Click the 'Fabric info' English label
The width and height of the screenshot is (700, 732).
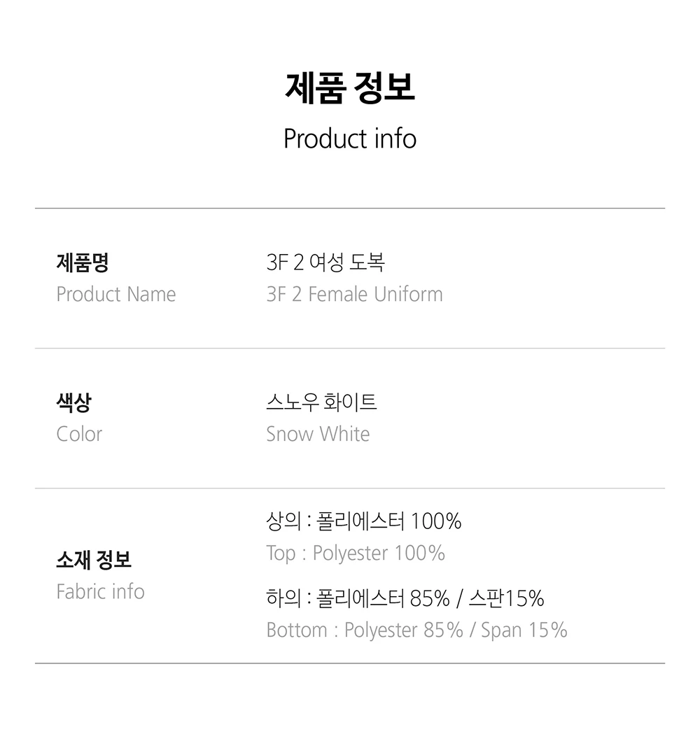(x=100, y=592)
